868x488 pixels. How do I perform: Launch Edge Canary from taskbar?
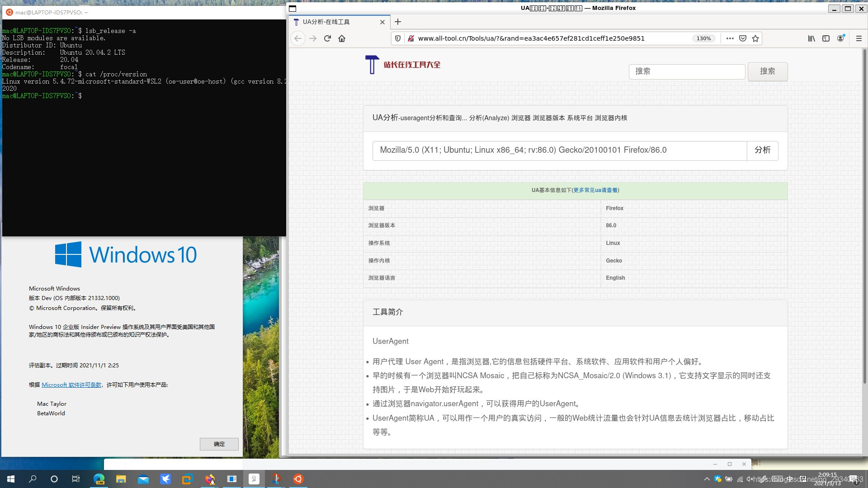[99, 479]
